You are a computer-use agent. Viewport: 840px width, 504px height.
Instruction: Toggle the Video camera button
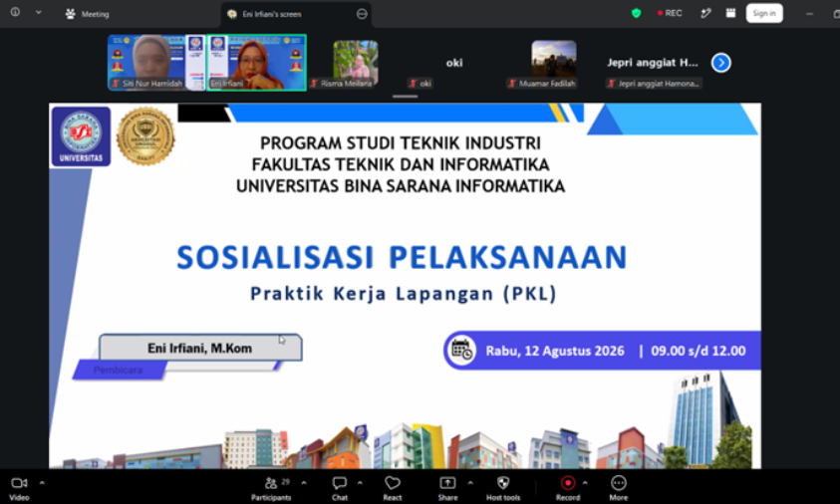coord(19,488)
